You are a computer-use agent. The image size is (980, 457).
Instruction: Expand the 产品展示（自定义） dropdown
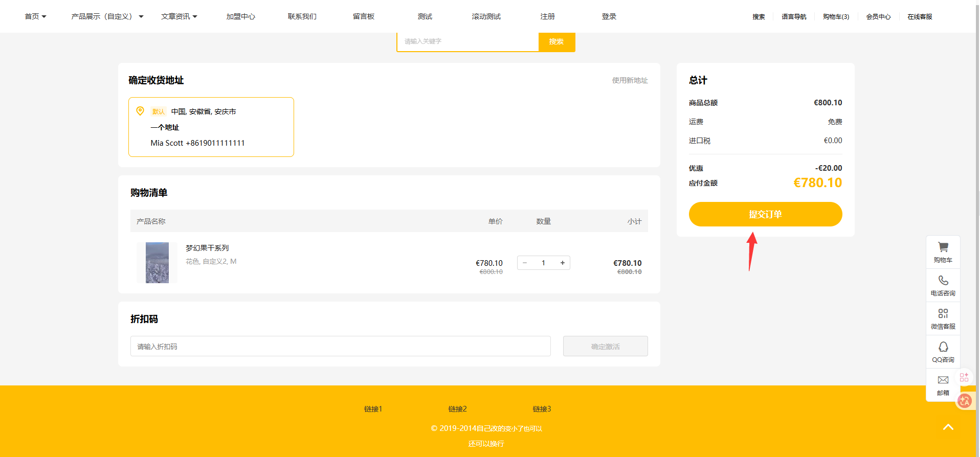pos(107,16)
